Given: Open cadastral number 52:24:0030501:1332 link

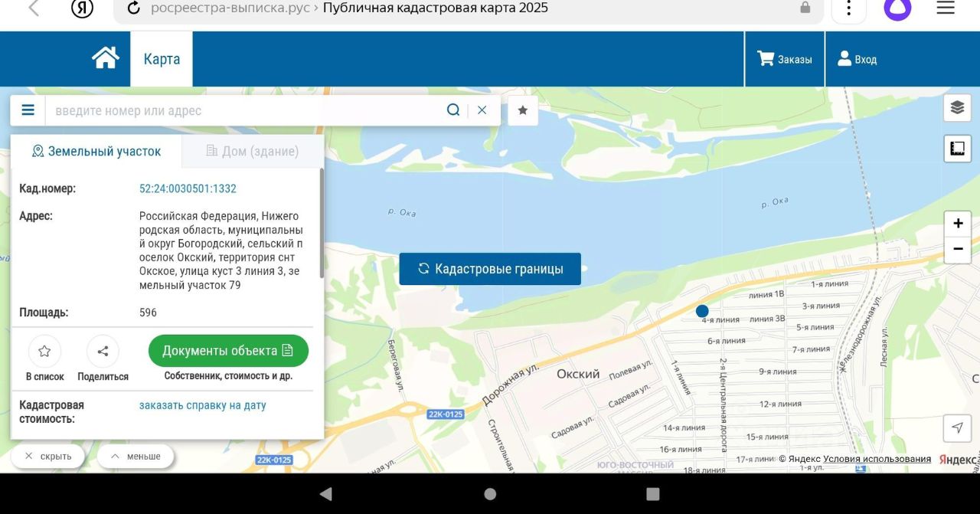Looking at the screenshot, I should pyautogui.click(x=188, y=188).
